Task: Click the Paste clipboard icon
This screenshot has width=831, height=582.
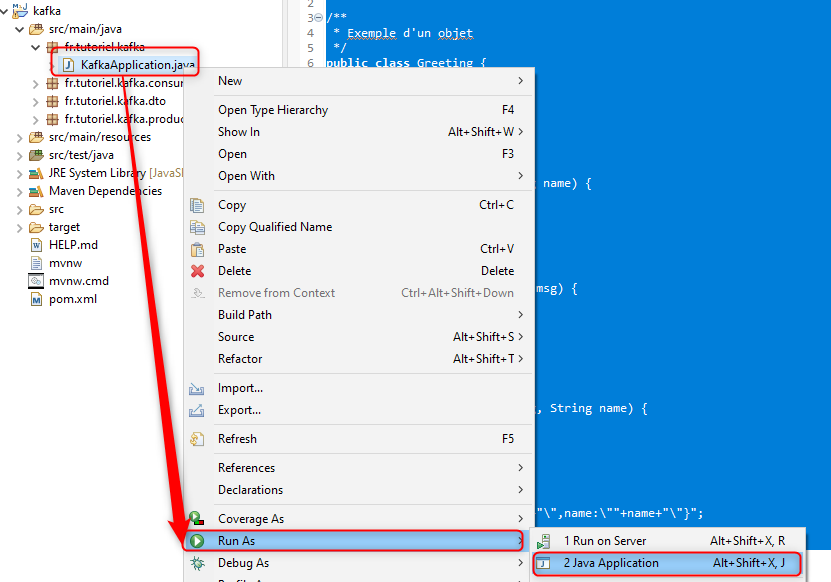Action: (x=198, y=249)
